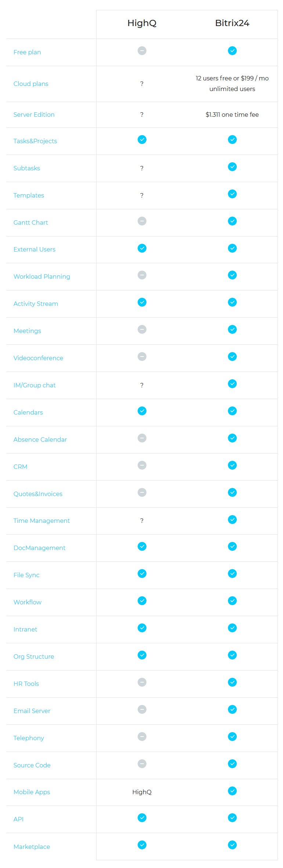Click HighQ's checkmark in Calendars row
Screen dimensions: 283x868
pos(142,411)
